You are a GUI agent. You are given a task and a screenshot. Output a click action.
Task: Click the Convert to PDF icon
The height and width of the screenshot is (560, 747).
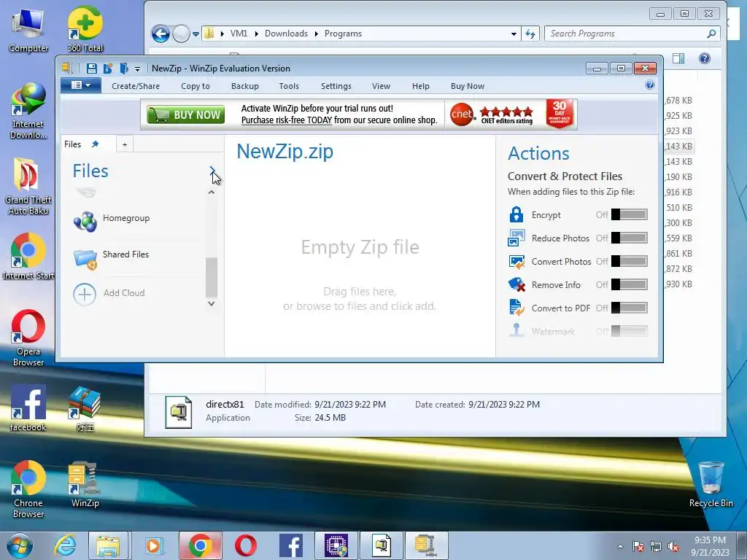click(x=516, y=308)
